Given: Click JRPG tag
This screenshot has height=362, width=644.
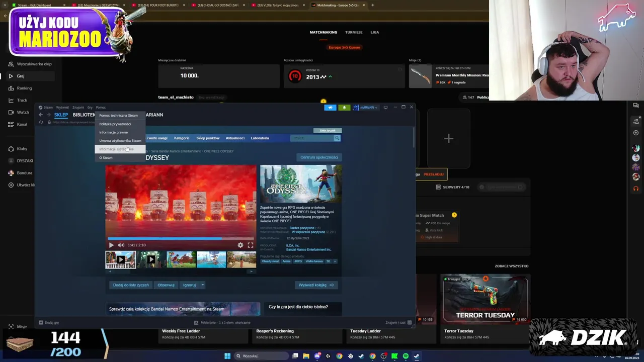Looking at the screenshot, I should coord(298,261).
